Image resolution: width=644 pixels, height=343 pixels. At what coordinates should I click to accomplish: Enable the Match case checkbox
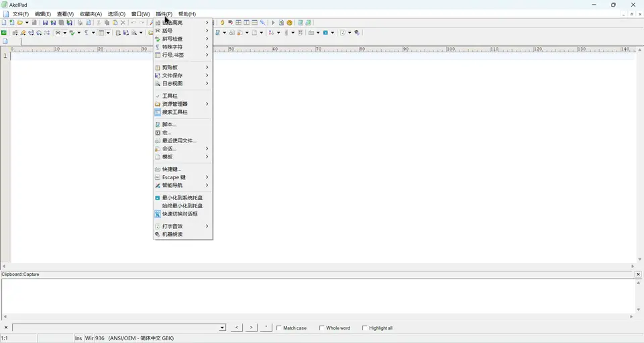pyautogui.click(x=280, y=328)
